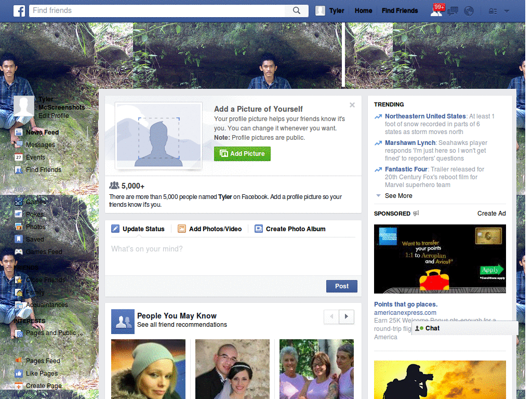Click the People You May Know icon

click(123, 322)
